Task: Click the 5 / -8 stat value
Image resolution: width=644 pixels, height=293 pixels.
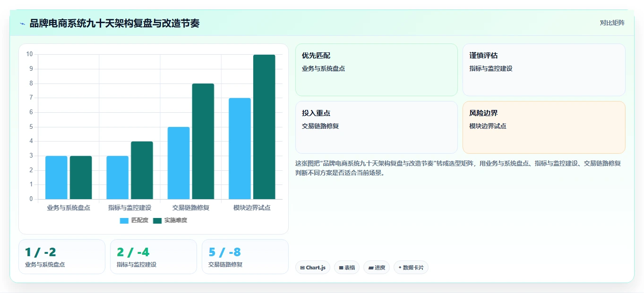Action: (224, 252)
